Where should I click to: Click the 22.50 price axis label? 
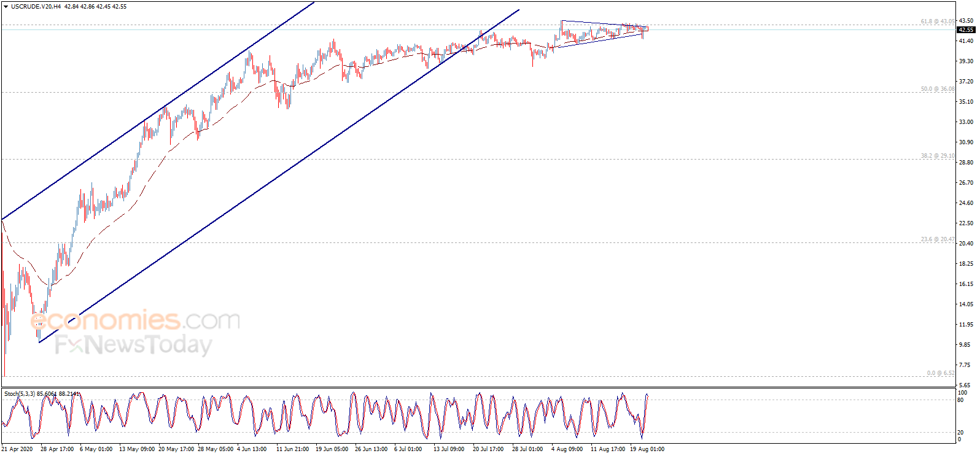point(966,223)
